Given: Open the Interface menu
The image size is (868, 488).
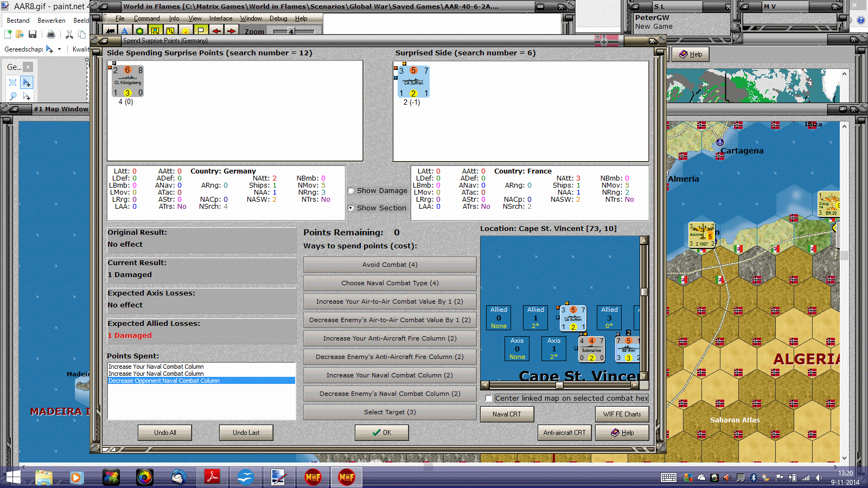Looking at the screenshot, I should pos(221,18).
